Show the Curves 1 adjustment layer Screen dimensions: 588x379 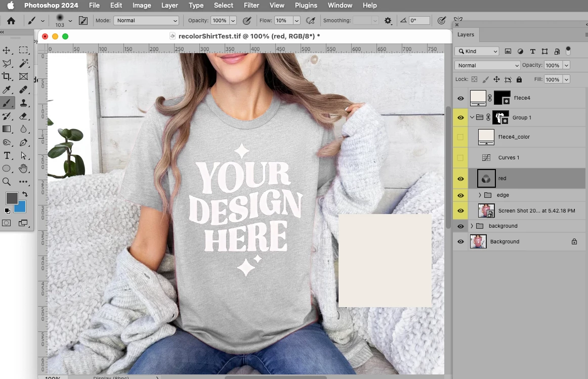(x=460, y=158)
